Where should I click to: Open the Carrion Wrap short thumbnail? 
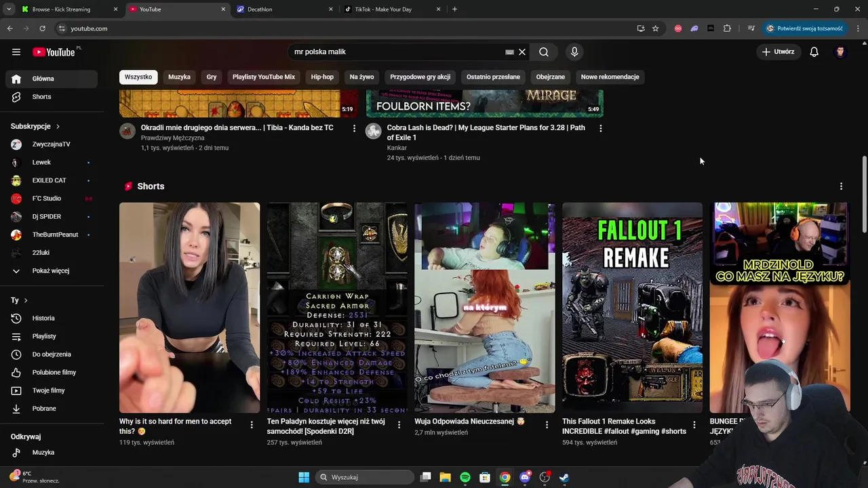coord(337,308)
